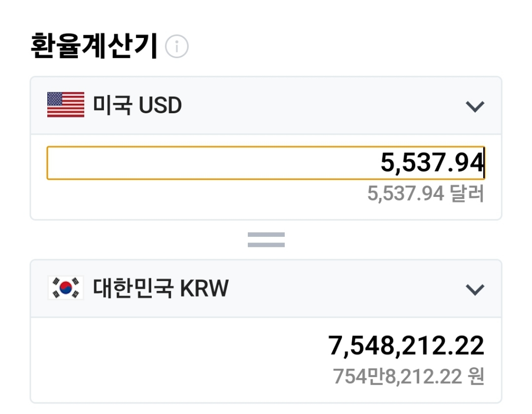
Task: Place cursor at end of 5,537.94 input
Action: coord(484,163)
